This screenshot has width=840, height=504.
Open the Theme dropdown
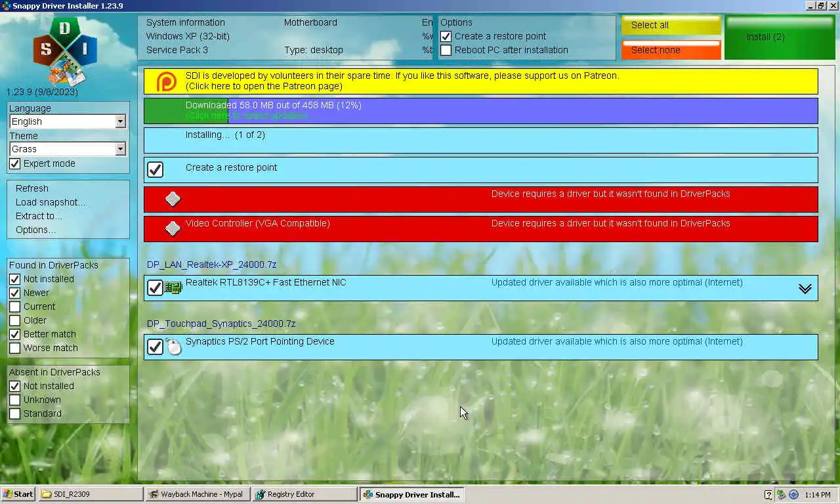pyautogui.click(x=68, y=149)
